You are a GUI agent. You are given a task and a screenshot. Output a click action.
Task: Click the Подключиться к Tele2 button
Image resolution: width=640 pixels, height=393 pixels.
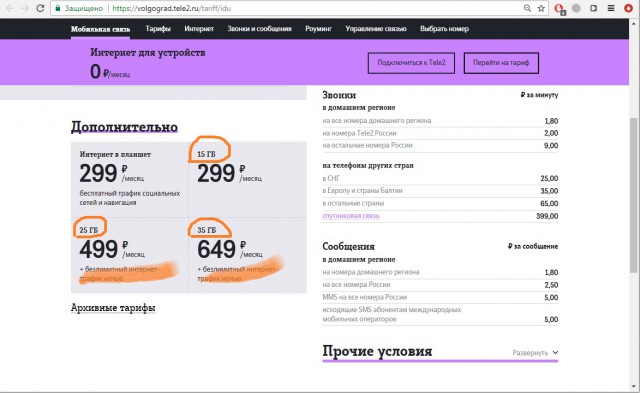pyautogui.click(x=411, y=63)
